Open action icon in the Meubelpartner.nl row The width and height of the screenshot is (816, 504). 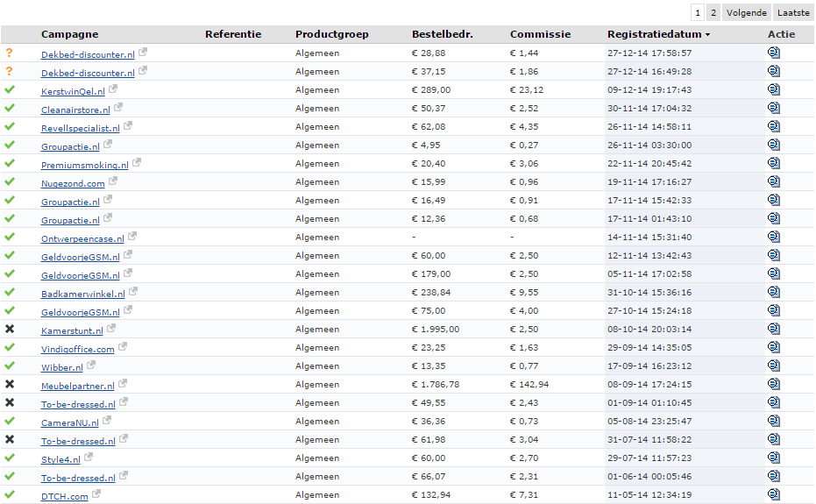773,384
